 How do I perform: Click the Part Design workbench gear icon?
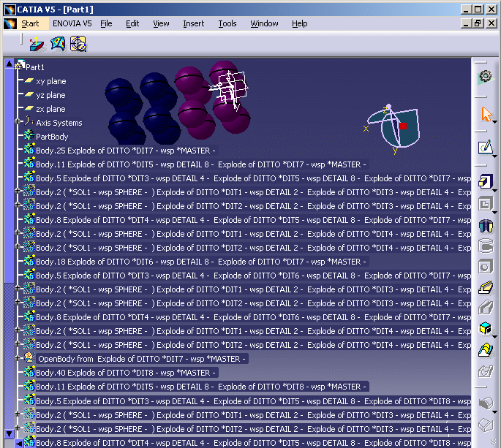[x=484, y=76]
